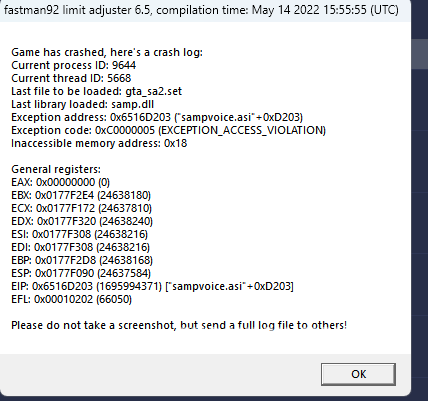
Task: Click the EFL 0x00010202 register line
Action: click(x=72, y=299)
